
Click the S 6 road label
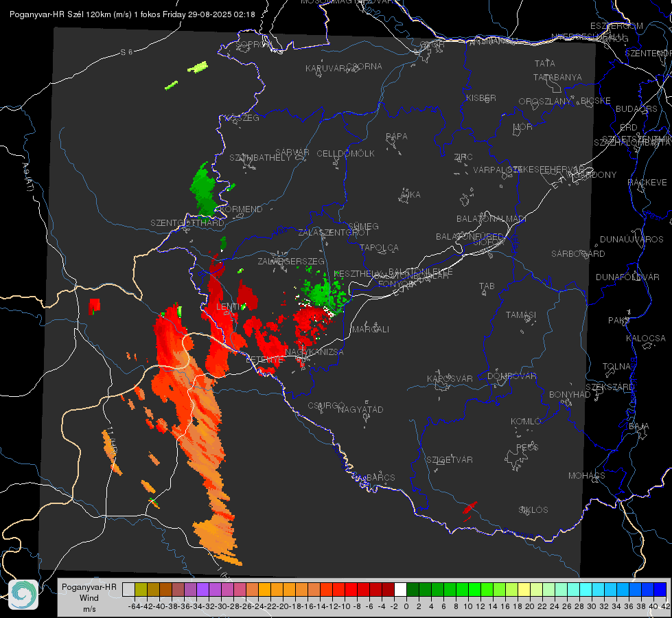click(126, 52)
